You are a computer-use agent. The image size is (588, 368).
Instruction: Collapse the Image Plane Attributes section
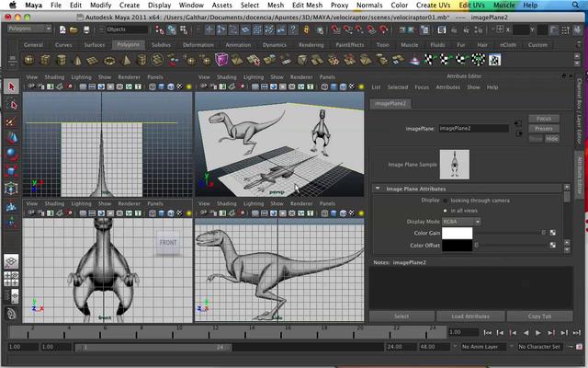coord(378,189)
